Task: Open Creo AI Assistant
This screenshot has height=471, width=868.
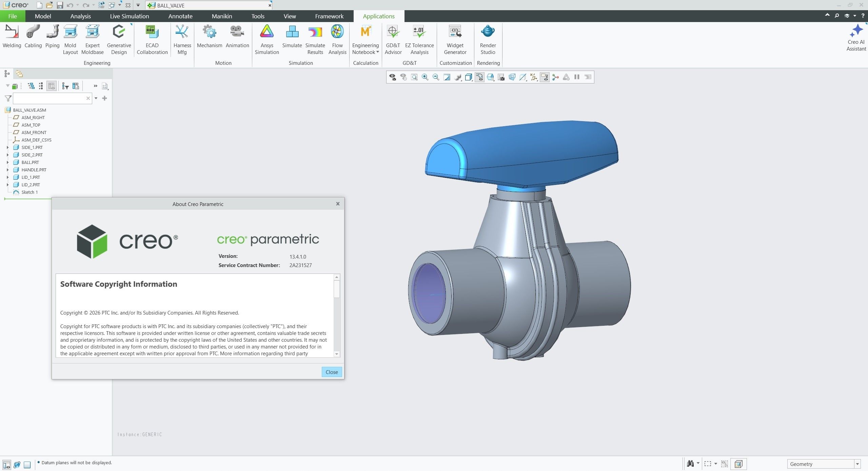Action: click(856, 37)
